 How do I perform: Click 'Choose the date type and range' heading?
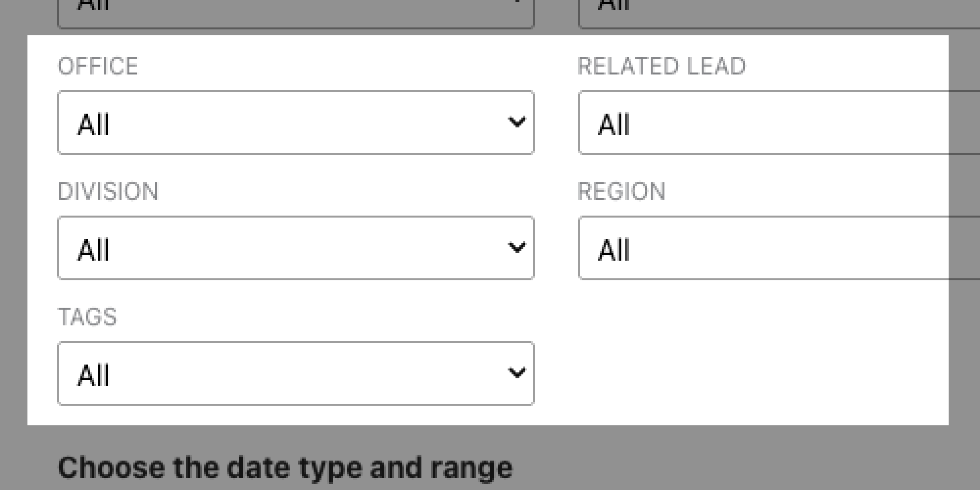tap(285, 467)
